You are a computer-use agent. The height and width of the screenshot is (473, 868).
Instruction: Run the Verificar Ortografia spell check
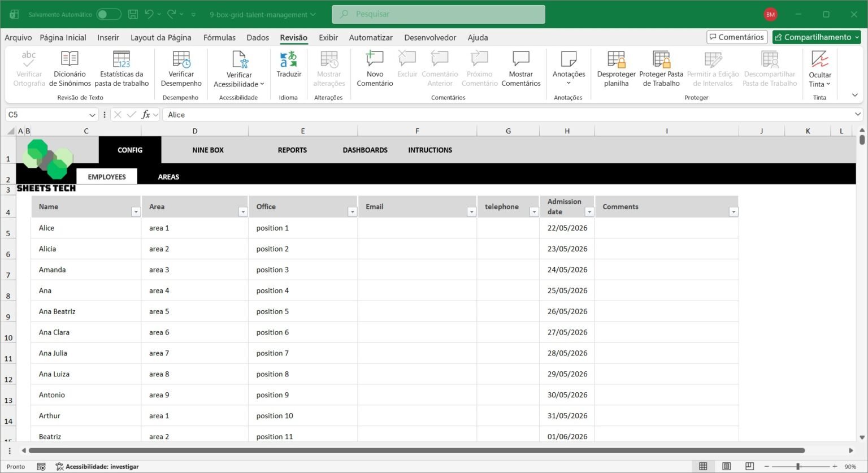[x=29, y=68]
